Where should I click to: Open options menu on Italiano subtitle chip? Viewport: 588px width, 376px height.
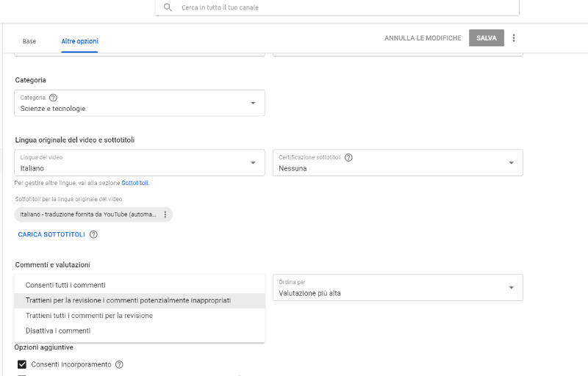[165, 214]
